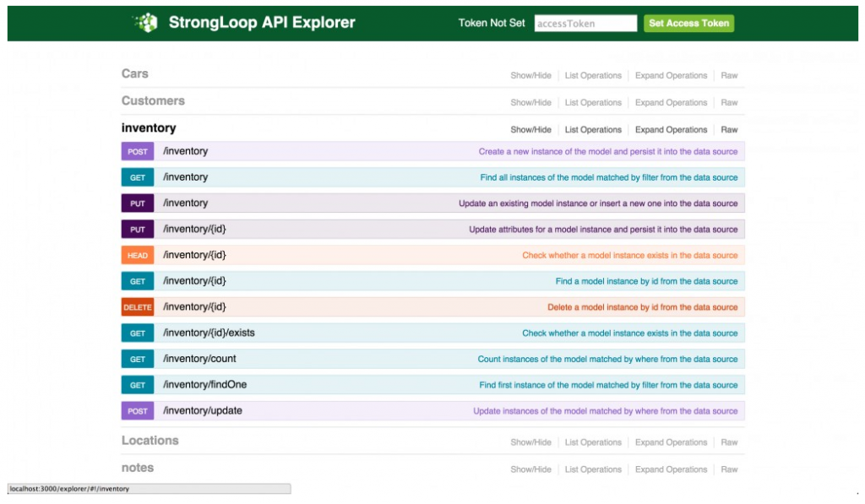Click the Set Access Token button
Screen dimensions: 865x504
pos(688,23)
